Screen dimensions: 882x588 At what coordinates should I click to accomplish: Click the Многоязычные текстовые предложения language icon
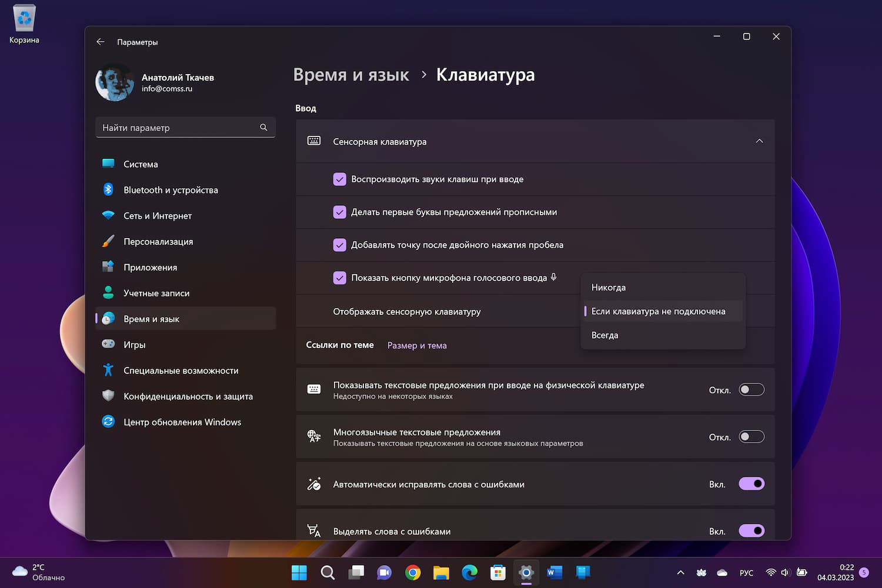pos(314,436)
